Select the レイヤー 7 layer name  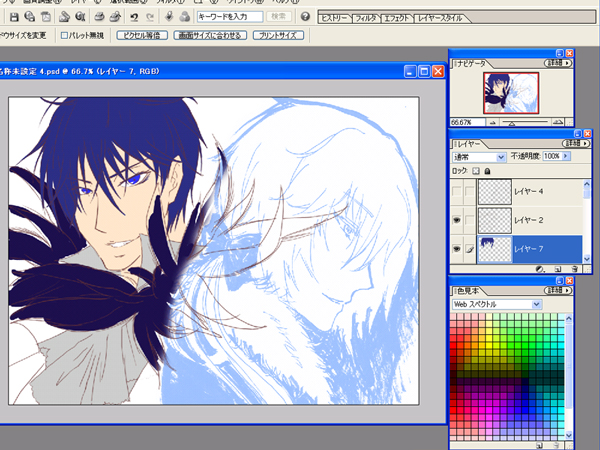(529, 249)
